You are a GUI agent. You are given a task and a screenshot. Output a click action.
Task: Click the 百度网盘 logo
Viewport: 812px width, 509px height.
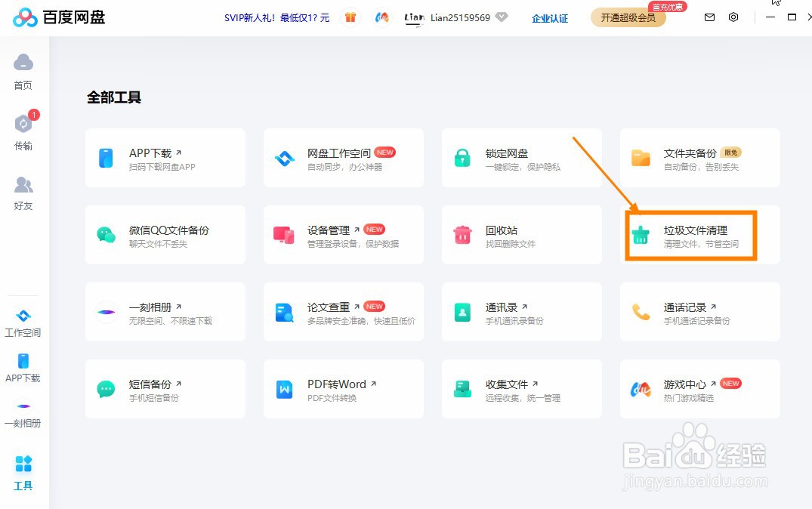point(59,17)
